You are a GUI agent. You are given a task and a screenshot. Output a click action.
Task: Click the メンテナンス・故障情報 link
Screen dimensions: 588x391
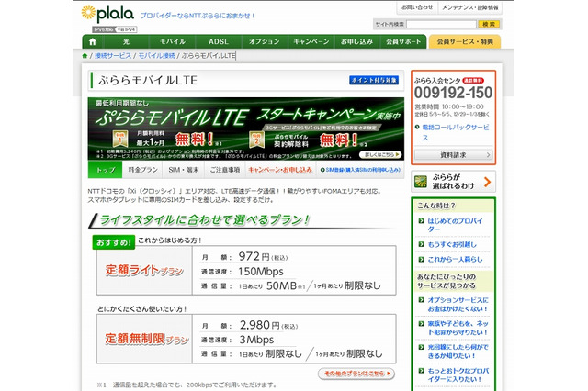470,7
